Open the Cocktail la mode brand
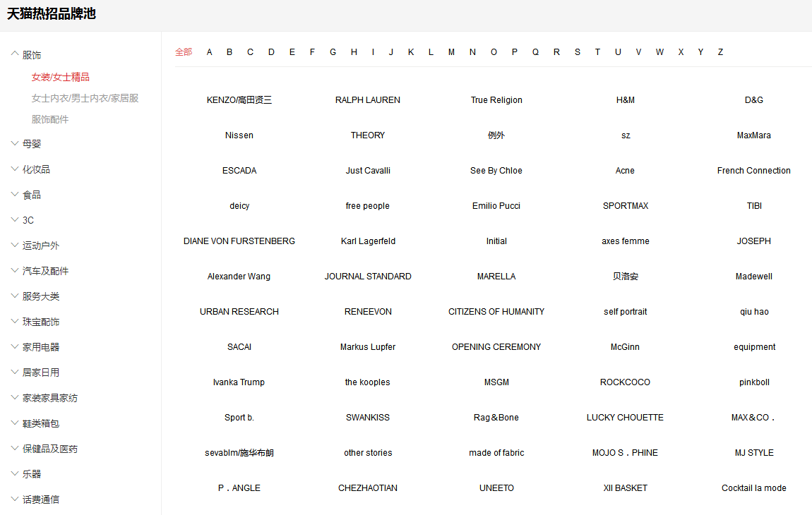The height and width of the screenshot is (515, 812). 754,488
